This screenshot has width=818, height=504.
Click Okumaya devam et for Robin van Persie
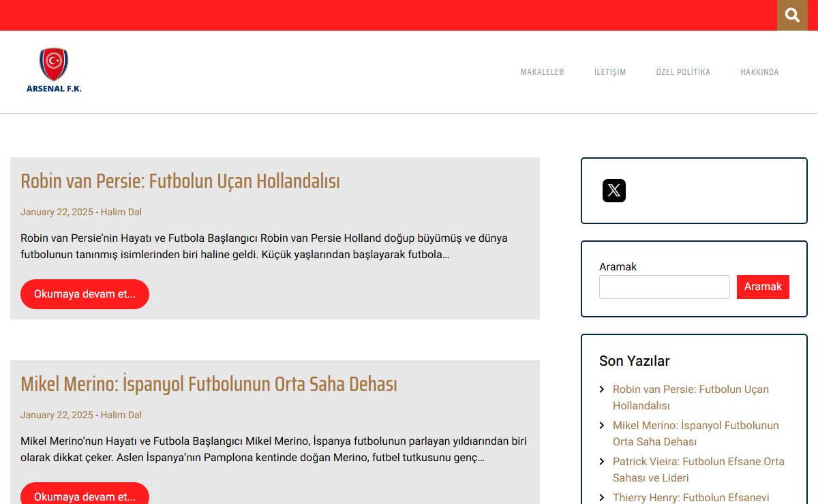point(85,294)
